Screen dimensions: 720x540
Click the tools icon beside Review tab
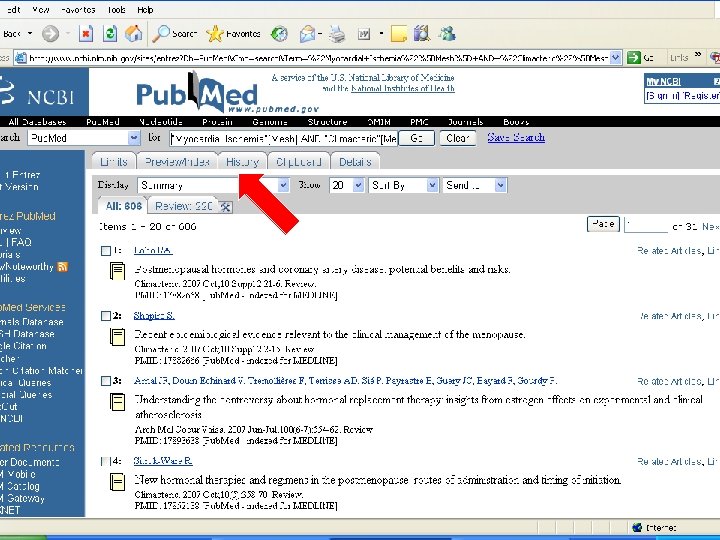pos(225,207)
